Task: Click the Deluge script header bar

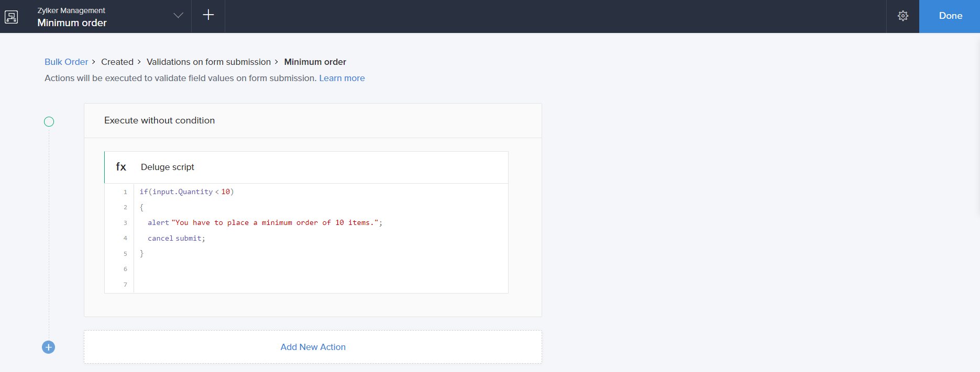Action: click(x=314, y=167)
